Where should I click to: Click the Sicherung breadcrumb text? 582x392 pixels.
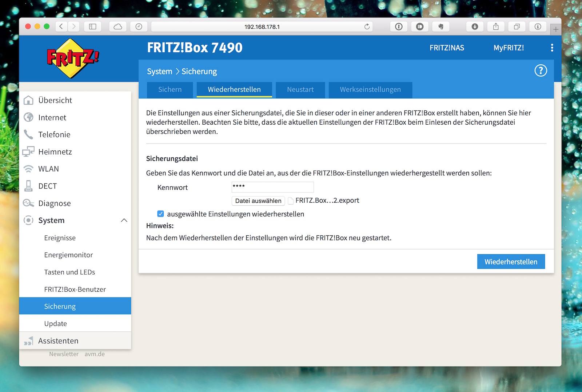199,72
